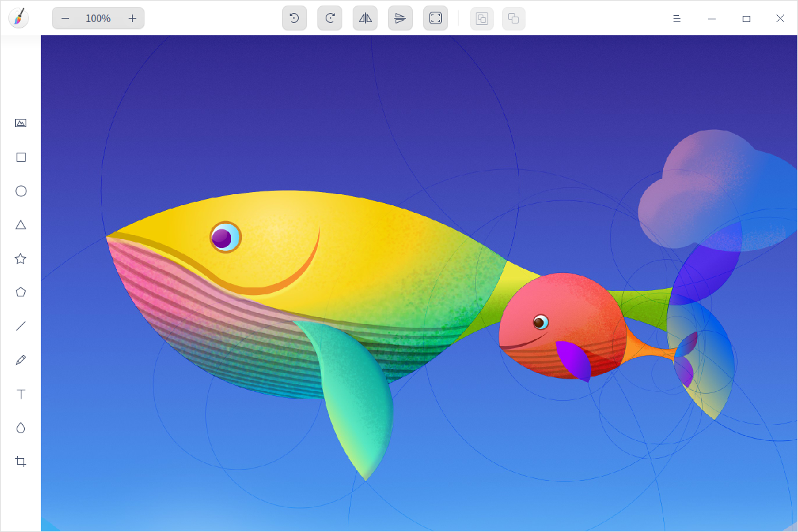Fit canvas to the selected frame
The height and width of the screenshot is (532, 798).
[x=436, y=19]
